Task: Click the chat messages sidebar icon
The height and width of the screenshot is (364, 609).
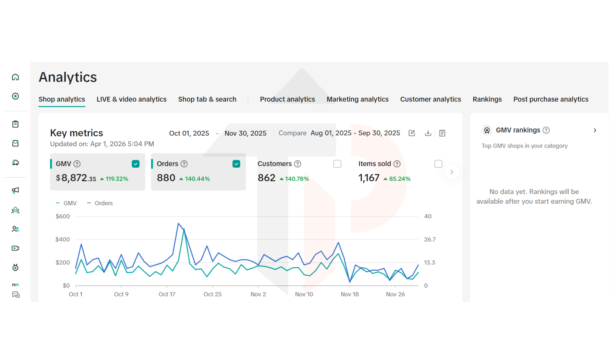Action: [x=16, y=295]
